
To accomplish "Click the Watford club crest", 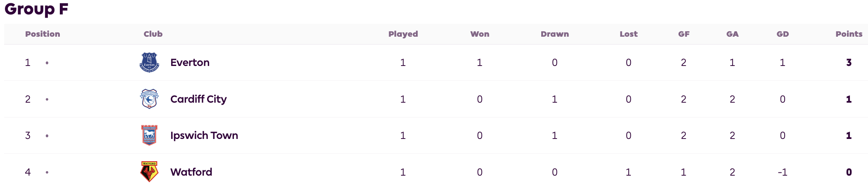I will 149,172.
